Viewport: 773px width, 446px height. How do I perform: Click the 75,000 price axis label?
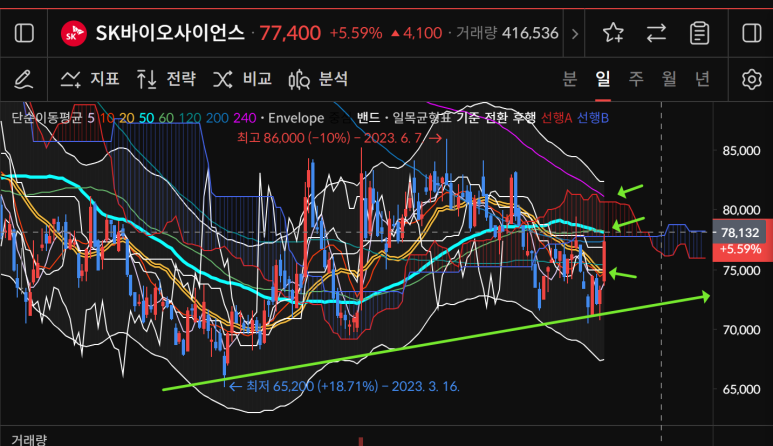(741, 271)
